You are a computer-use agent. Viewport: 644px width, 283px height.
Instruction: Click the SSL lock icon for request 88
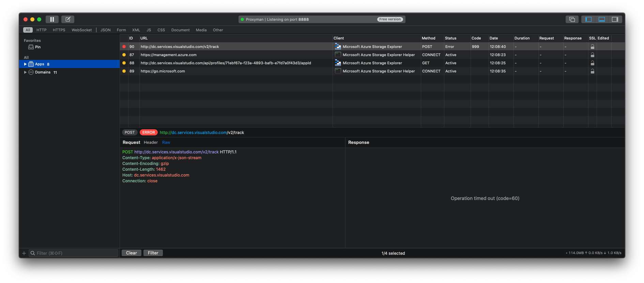[x=593, y=63]
